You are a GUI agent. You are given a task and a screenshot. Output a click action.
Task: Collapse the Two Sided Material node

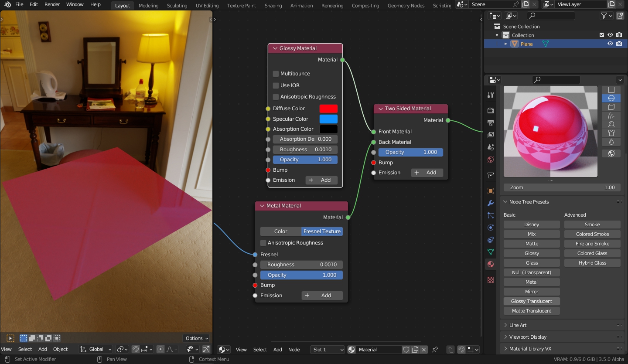pyautogui.click(x=380, y=109)
